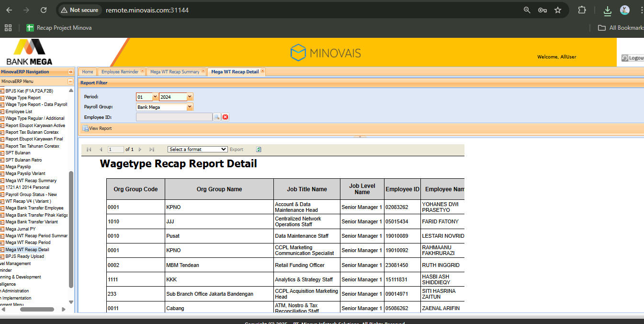Open the Period year dropdown
644x324 pixels.
[x=190, y=97]
